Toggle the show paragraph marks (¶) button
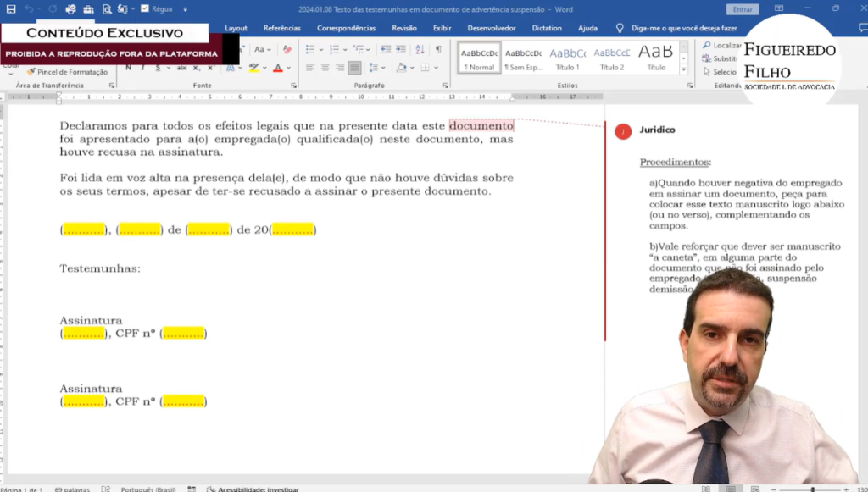The height and width of the screenshot is (492, 868). click(x=438, y=50)
